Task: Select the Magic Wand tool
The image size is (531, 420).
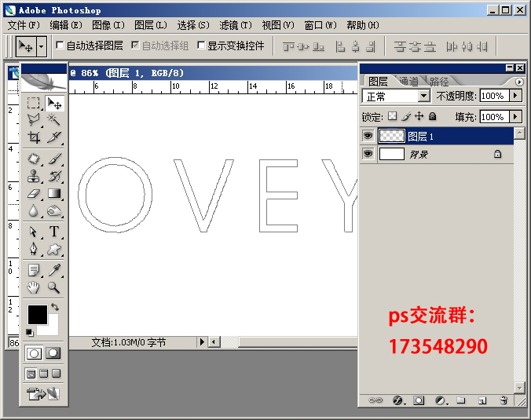Action: point(54,120)
